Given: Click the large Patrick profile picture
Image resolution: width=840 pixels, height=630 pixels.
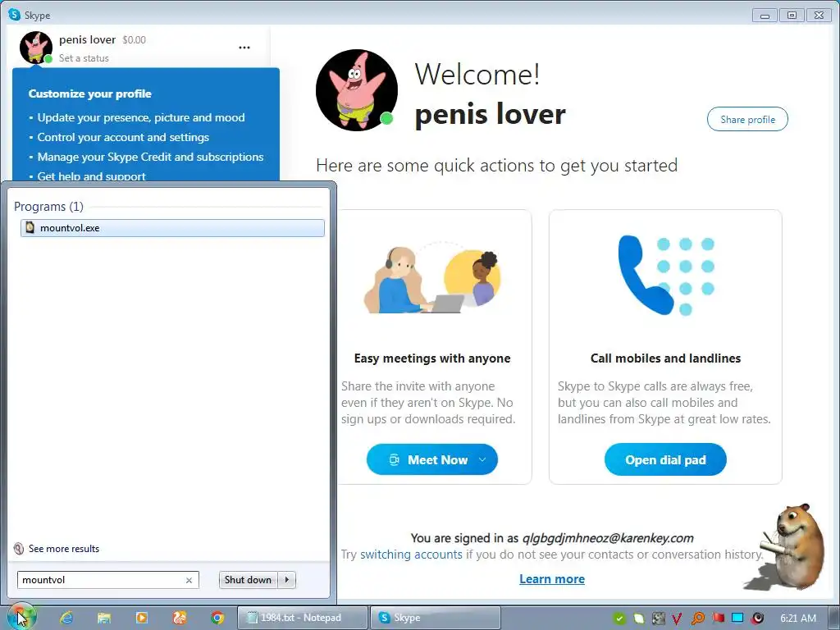Looking at the screenshot, I should (357, 90).
